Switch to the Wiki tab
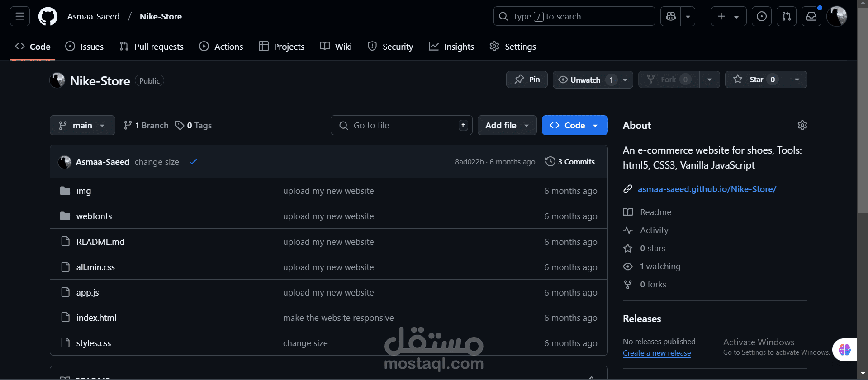 (336, 47)
